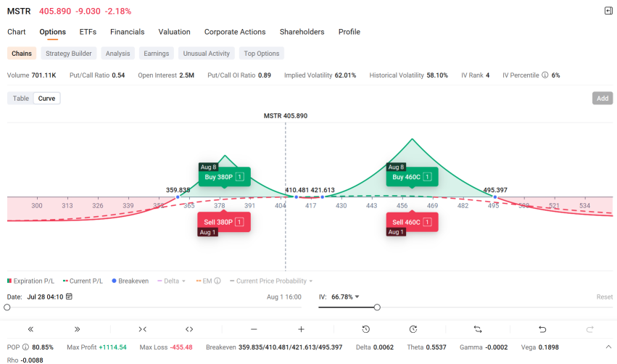Viewport: 617px width, 364px height.
Task: Open the Profile tab
Action: point(349,32)
